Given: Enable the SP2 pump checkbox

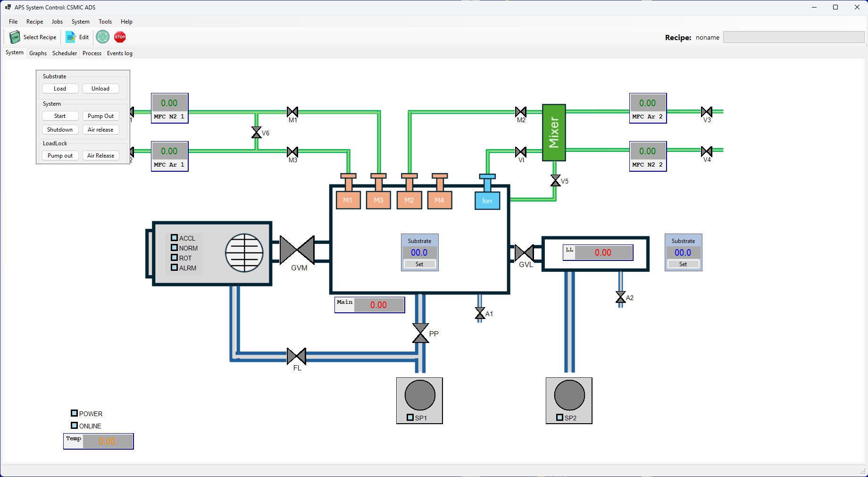Looking at the screenshot, I should point(559,418).
